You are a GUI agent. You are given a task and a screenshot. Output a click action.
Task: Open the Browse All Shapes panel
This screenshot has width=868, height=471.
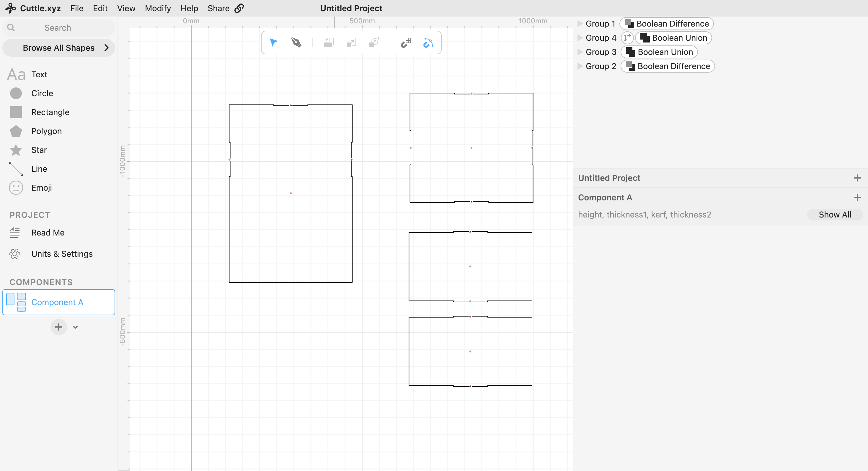coord(59,48)
